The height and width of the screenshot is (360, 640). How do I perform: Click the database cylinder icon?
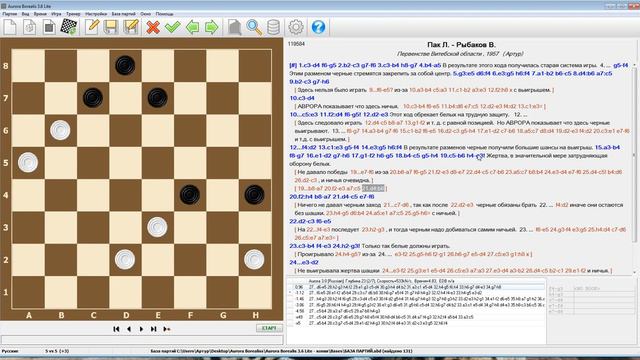coord(273,27)
